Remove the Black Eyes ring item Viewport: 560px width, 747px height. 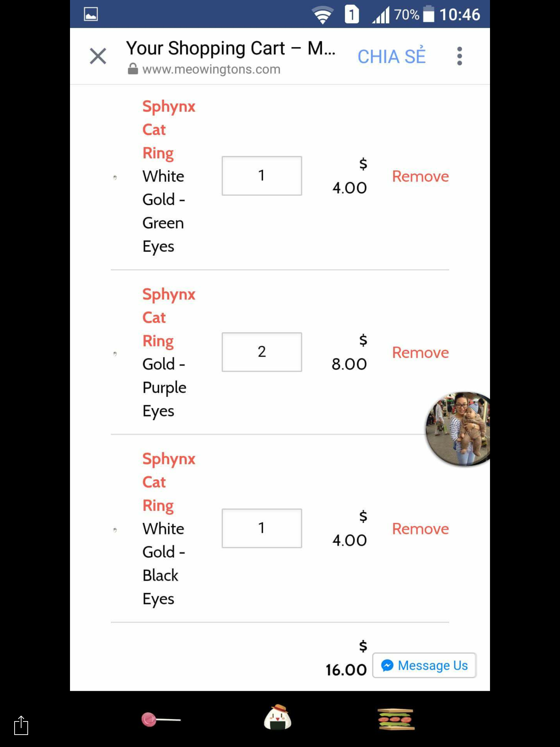tap(420, 529)
